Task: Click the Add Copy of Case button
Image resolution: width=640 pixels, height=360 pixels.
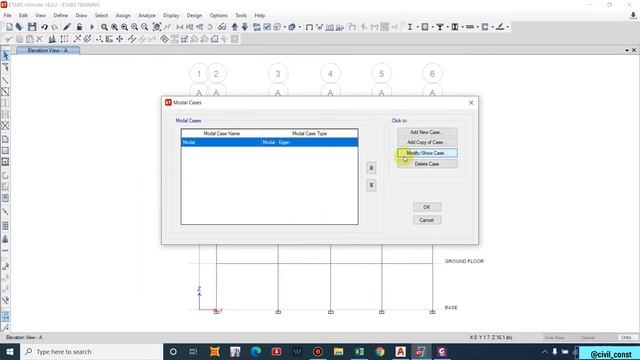Action: click(427, 142)
